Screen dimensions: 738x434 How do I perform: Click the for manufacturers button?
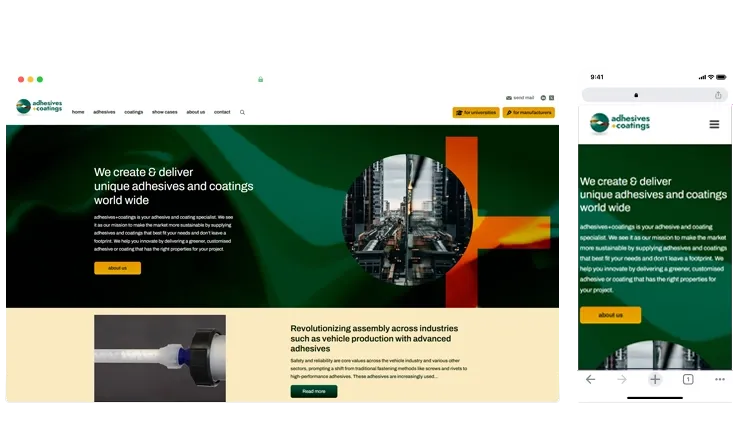coord(529,113)
